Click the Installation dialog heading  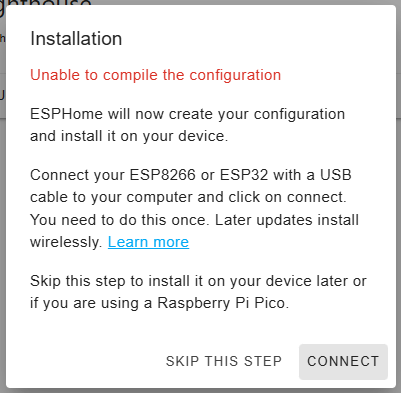coord(76,39)
